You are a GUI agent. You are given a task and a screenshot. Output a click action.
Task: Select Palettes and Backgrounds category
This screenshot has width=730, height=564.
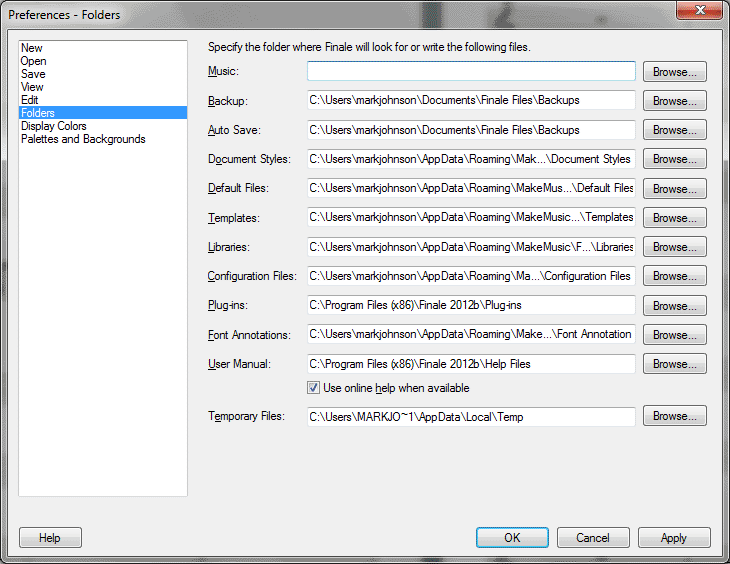coord(83,139)
